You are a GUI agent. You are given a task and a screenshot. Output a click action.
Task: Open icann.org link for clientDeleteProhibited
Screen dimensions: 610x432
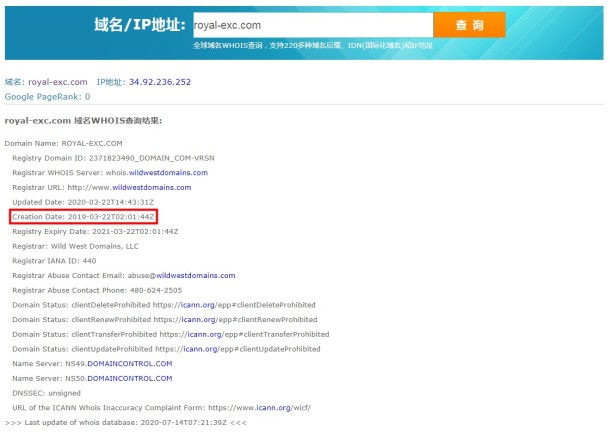198,305
